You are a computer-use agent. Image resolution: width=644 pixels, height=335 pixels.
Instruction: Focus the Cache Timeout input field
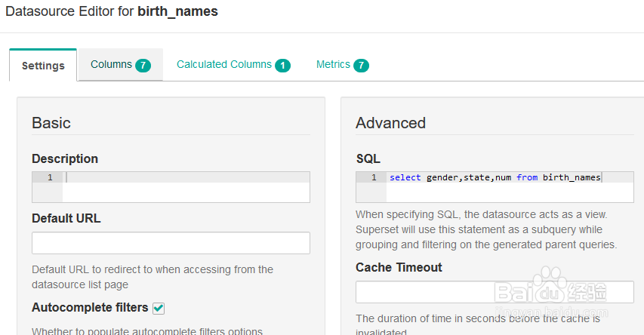click(x=495, y=292)
